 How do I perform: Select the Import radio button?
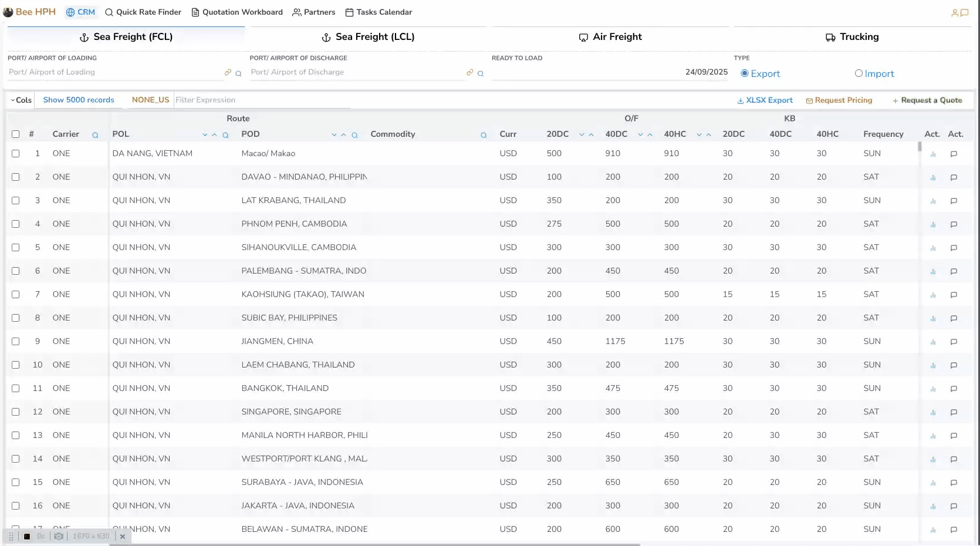859,73
